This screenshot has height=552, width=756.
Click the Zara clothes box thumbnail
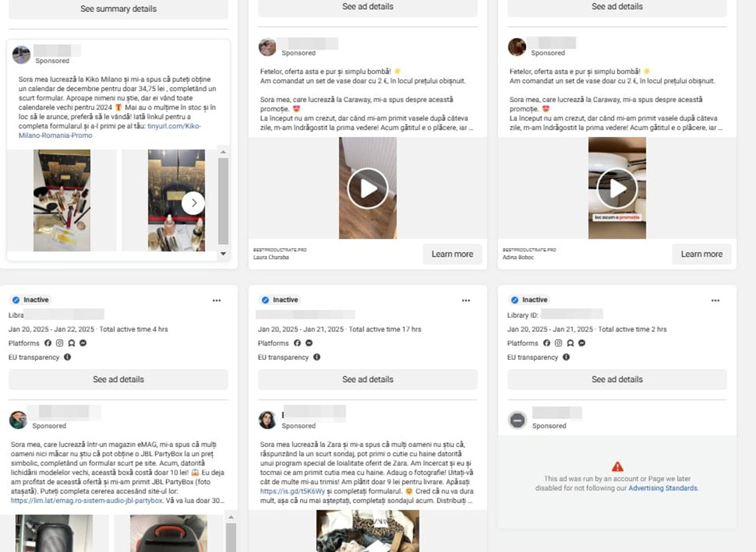pyautogui.click(x=368, y=531)
